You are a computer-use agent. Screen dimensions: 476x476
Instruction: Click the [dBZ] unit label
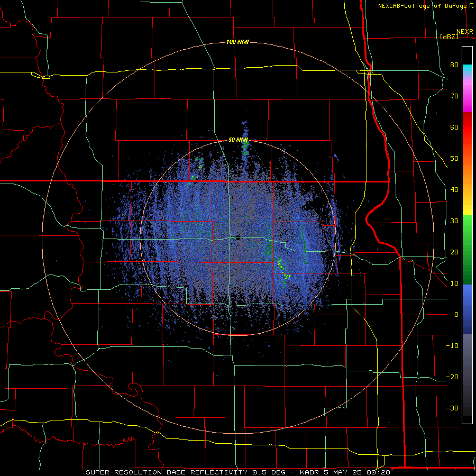(x=449, y=36)
